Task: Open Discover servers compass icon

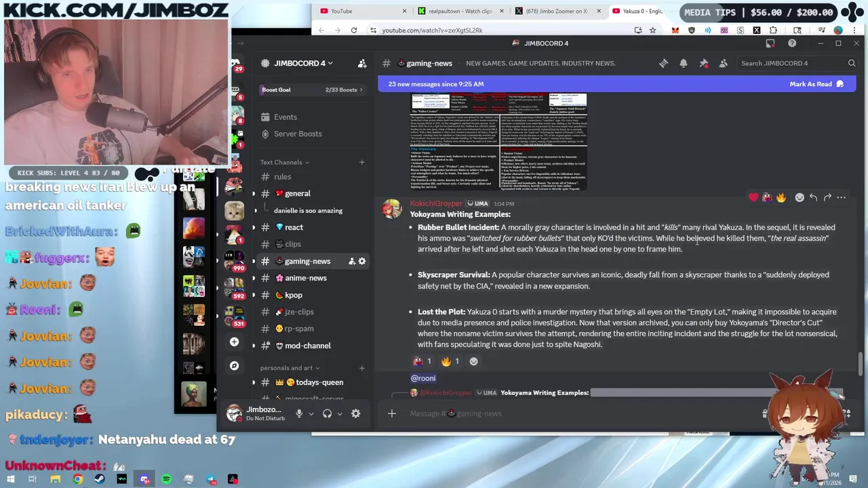Action: [234, 365]
